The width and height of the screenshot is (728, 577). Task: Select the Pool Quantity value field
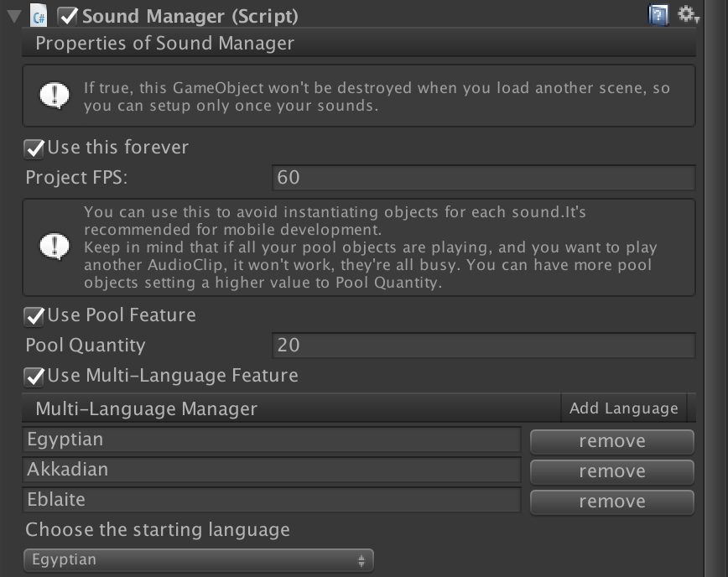point(483,346)
